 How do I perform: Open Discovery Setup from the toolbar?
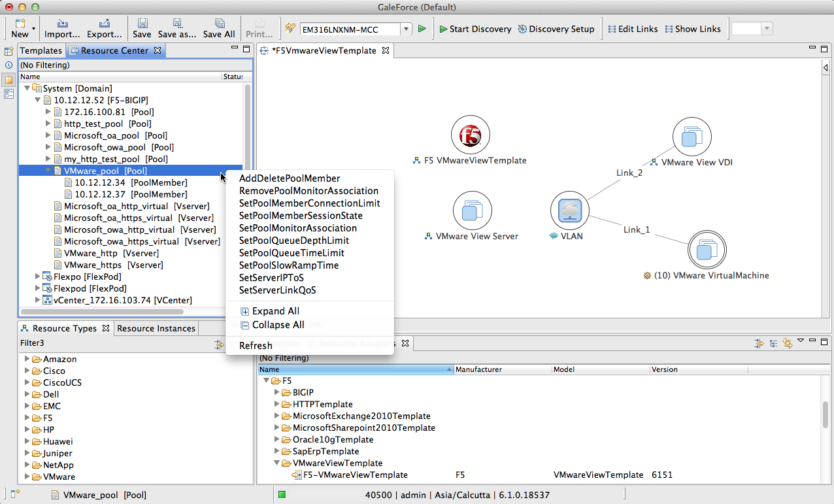pyautogui.click(x=556, y=29)
